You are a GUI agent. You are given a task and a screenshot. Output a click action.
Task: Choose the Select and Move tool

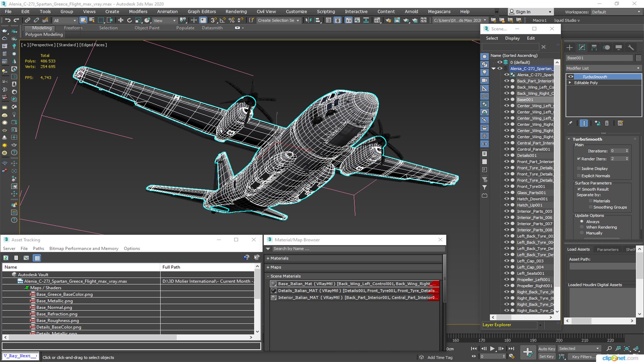point(120,20)
